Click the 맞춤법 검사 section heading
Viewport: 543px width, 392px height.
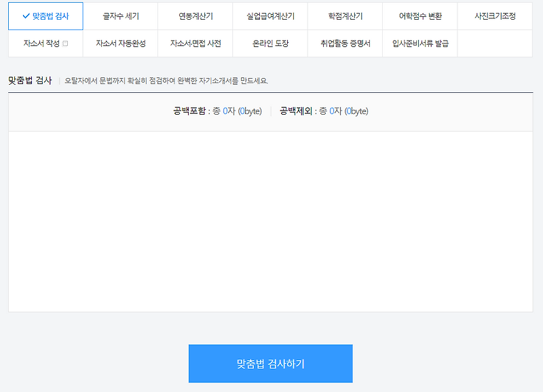30,81
